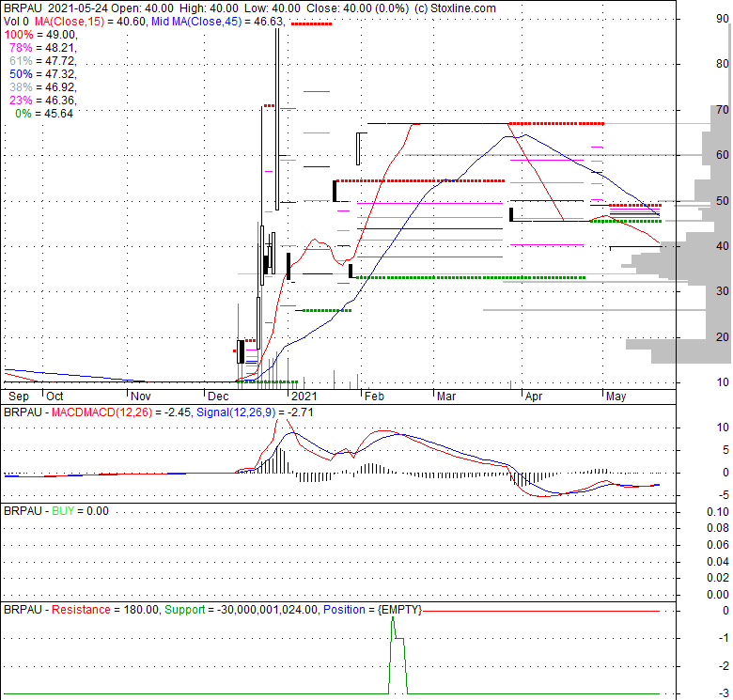This screenshot has width=733, height=700.
Task: Click the '{EMPTY}' position value
Action: 400,610
